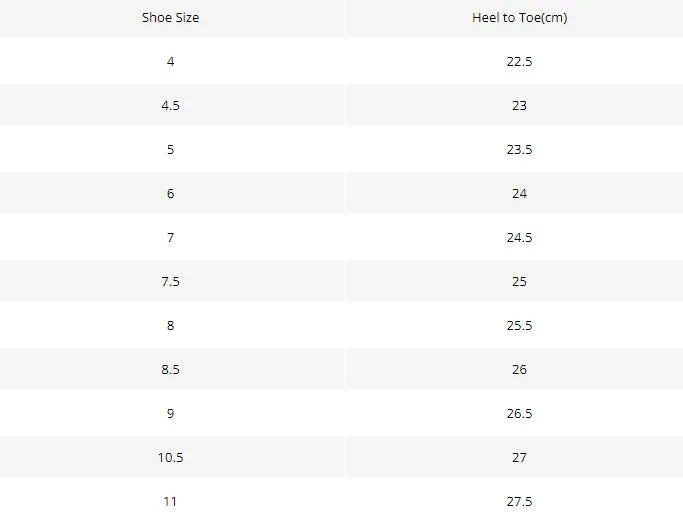Click the 26.5 cm measurement value

tap(519, 414)
